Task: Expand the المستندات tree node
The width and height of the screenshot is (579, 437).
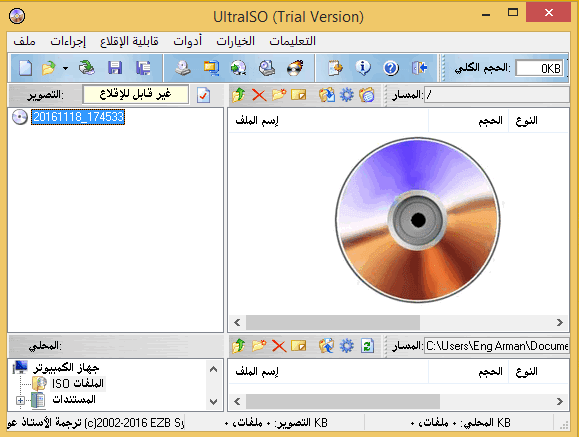Action: pos(20,400)
